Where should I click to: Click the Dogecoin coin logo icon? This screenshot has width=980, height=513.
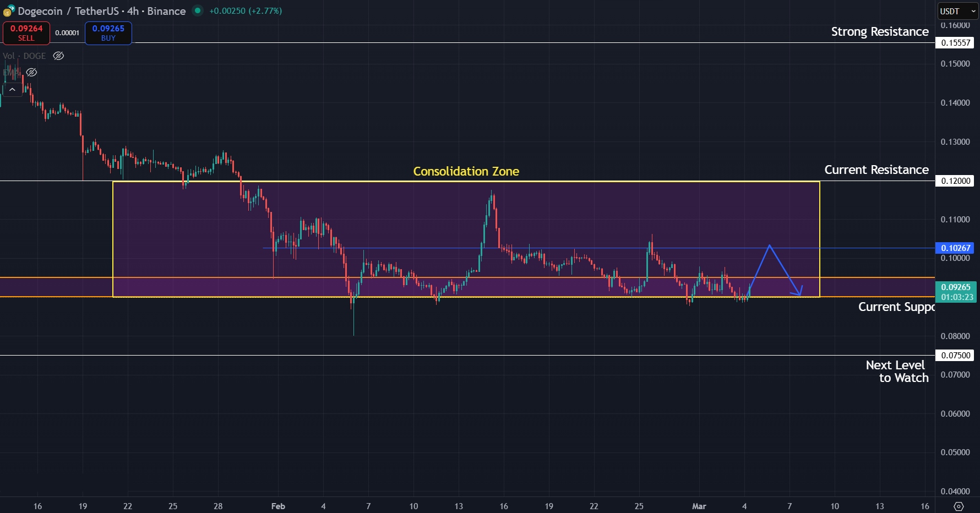click(x=9, y=11)
